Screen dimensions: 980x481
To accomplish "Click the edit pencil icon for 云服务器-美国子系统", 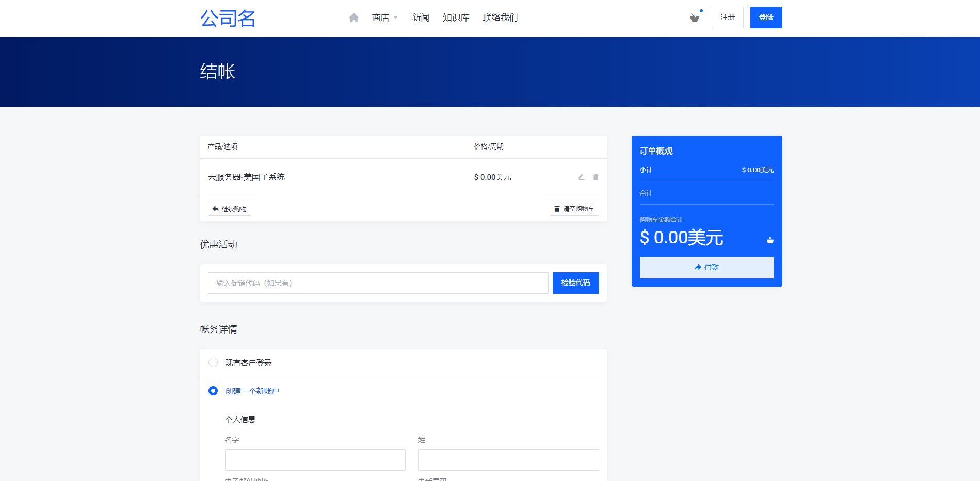I will coord(581,177).
